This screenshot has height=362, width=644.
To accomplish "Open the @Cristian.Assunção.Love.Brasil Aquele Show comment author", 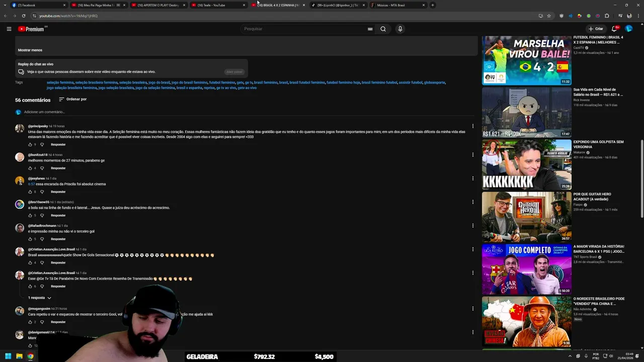I will point(51,249).
